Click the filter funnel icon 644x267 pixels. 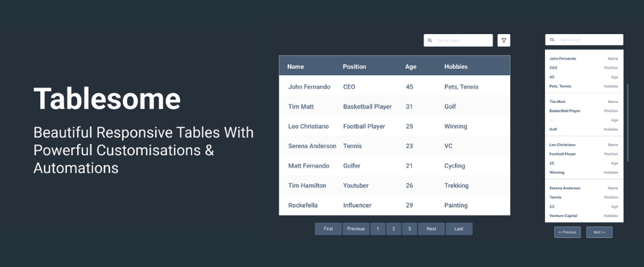pyautogui.click(x=504, y=41)
